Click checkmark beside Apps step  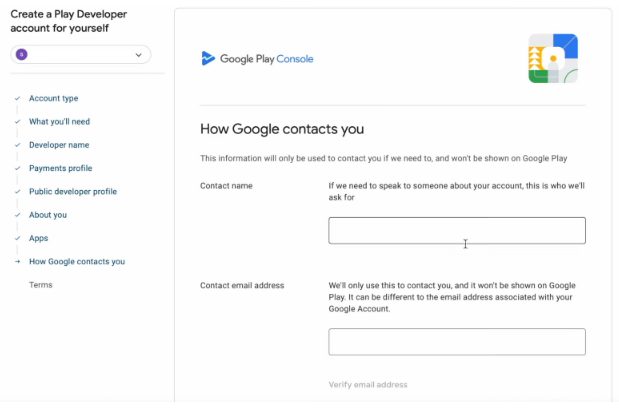(17, 238)
